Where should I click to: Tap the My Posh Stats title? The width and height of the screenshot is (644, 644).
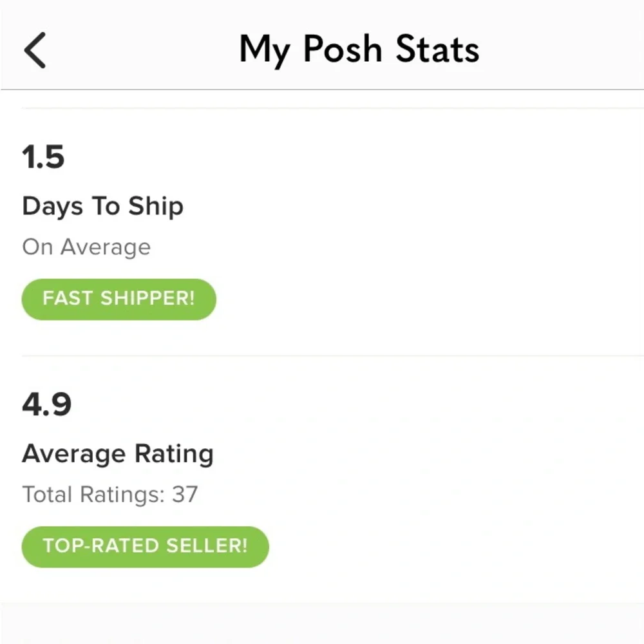point(359,50)
